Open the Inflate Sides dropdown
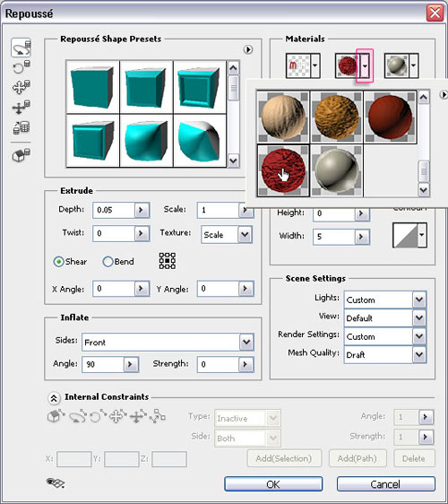 [246, 342]
